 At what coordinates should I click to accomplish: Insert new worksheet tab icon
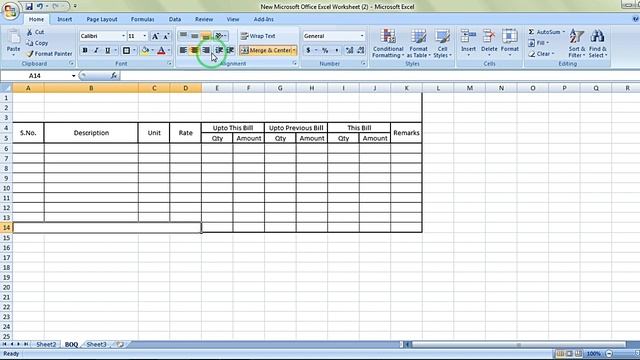click(x=120, y=344)
